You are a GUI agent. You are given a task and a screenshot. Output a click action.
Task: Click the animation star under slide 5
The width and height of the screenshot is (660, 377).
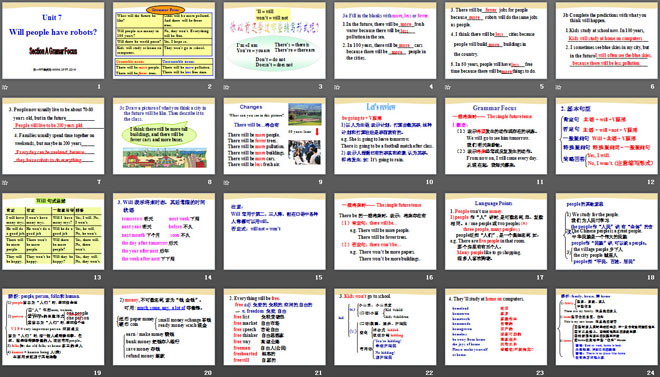448,87
